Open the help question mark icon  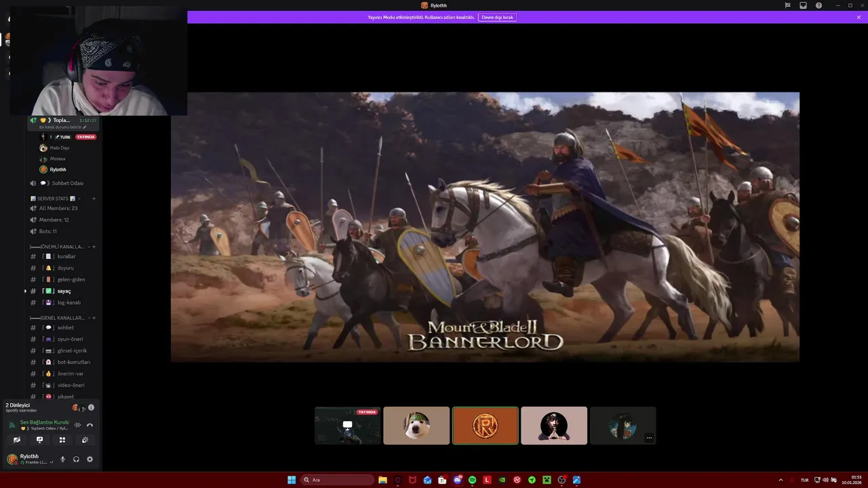tap(818, 5)
